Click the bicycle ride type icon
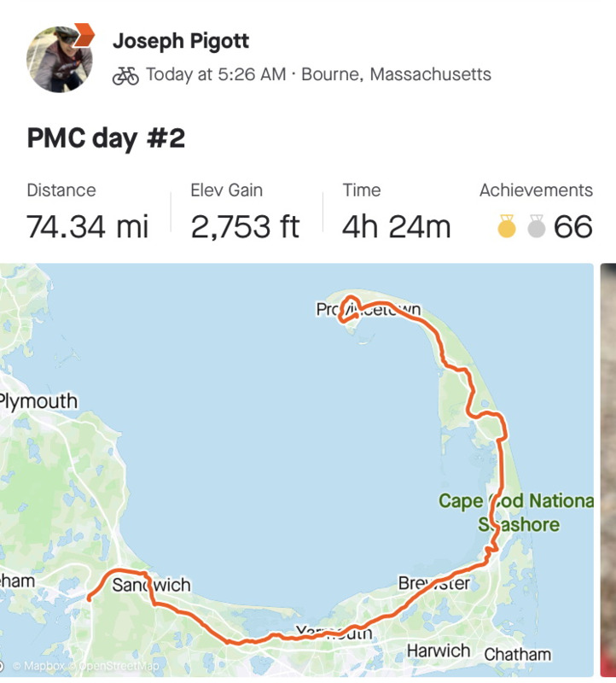 coord(125,75)
